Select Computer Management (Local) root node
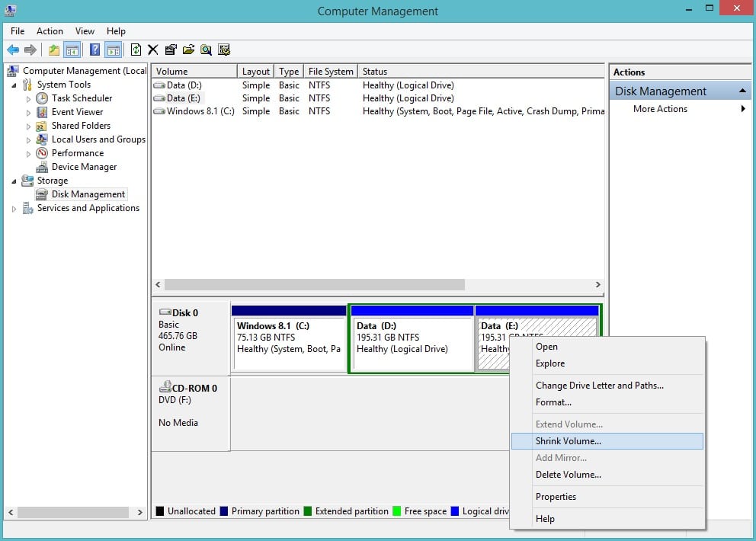 85,71
